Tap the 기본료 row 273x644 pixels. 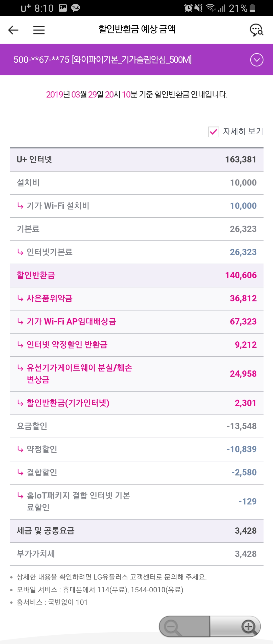[x=136, y=229]
